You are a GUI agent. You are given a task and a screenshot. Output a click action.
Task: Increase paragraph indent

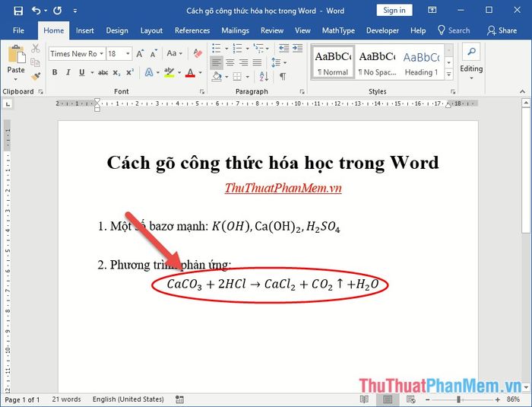[298, 48]
